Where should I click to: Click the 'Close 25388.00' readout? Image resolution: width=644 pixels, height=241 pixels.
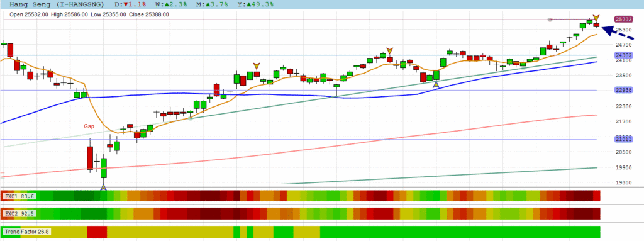pyautogui.click(x=149, y=14)
